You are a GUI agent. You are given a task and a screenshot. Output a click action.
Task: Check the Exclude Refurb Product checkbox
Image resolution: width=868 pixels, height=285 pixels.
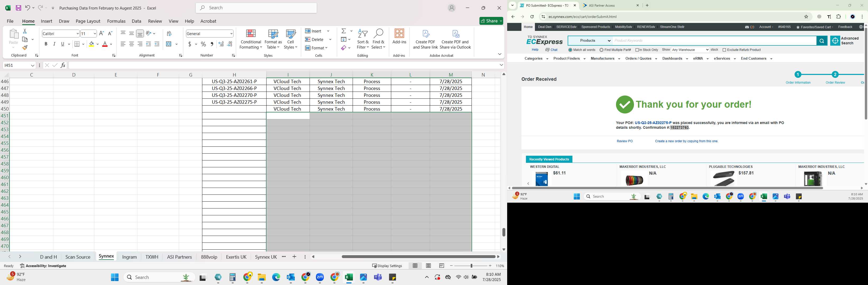pos(725,50)
